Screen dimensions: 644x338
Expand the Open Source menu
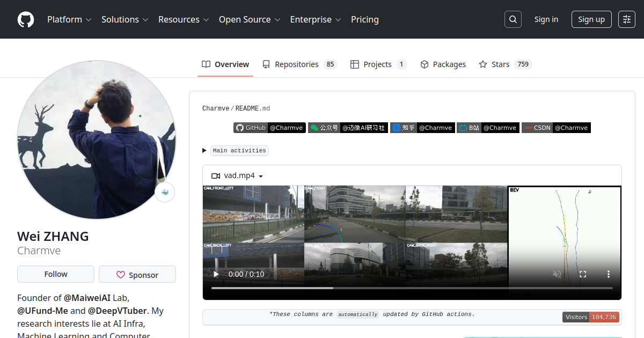pyautogui.click(x=250, y=19)
